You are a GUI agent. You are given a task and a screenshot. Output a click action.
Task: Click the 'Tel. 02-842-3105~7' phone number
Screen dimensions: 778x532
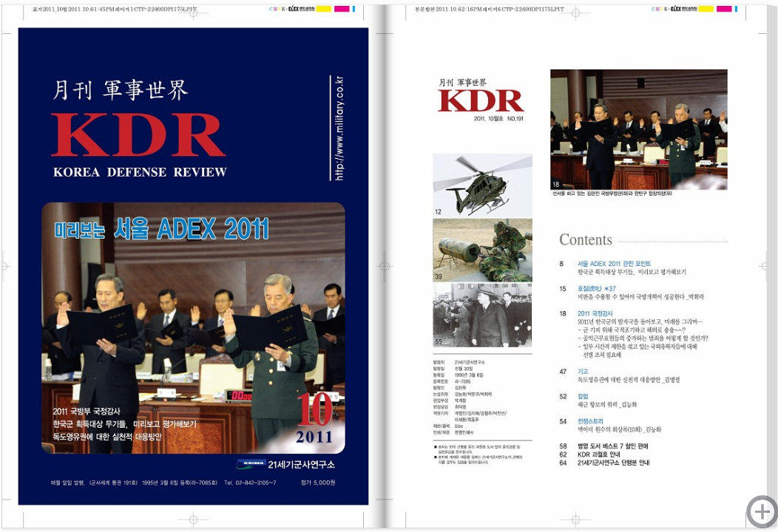coord(250,482)
